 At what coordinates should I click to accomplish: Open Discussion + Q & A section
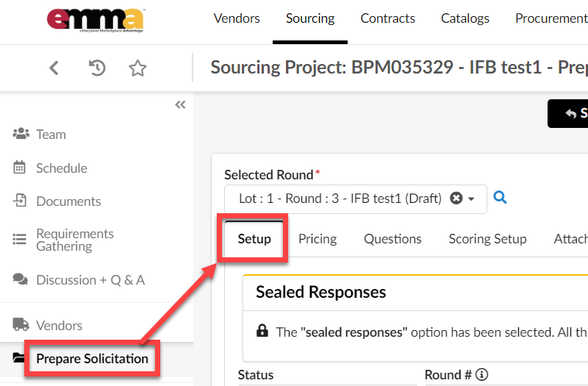90,280
